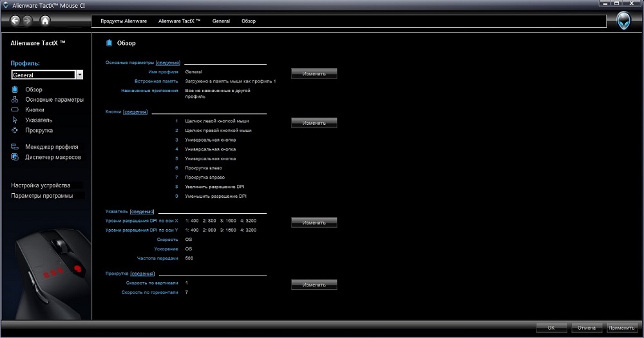Expand the Профиль dropdown arrow
The image size is (644, 338).
(x=80, y=75)
